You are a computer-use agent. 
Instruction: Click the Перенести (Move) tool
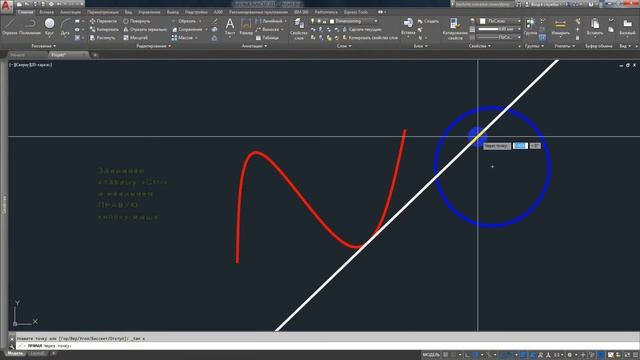pyautogui.click(x=103, y=21)
